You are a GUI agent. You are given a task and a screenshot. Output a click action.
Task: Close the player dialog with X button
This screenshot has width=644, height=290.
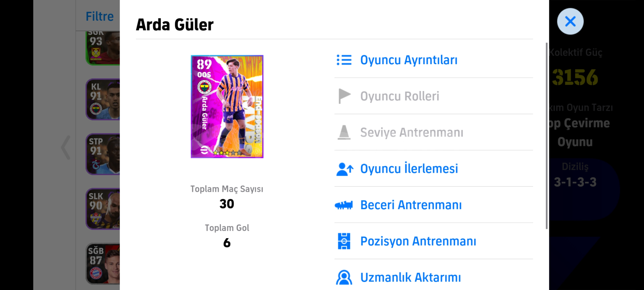570,21
